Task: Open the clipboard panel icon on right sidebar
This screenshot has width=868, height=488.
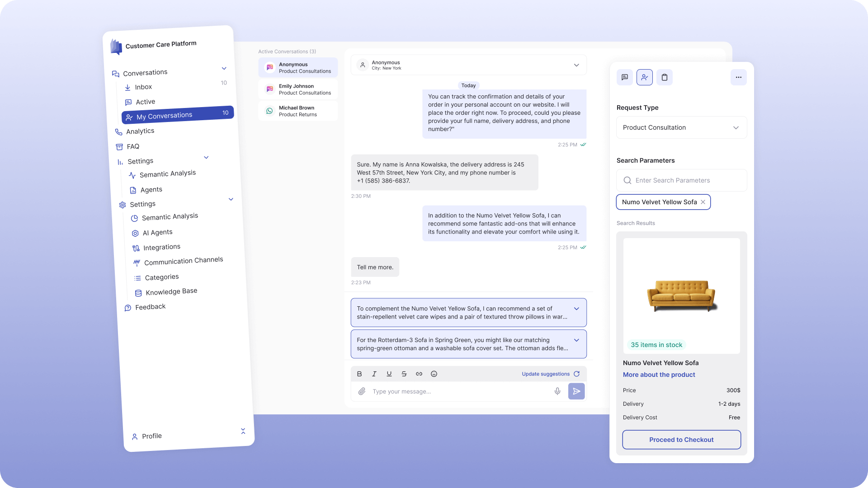Action: click(664, 77)
